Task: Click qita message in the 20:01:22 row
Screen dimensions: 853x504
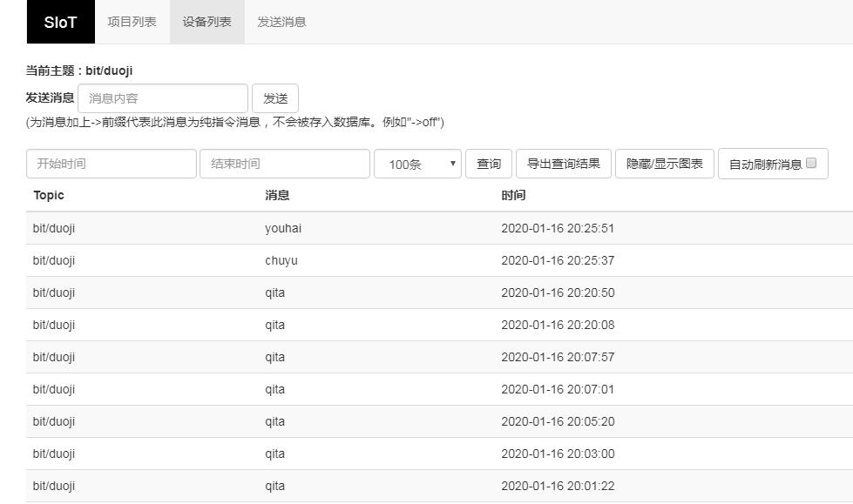Action: 274,486
